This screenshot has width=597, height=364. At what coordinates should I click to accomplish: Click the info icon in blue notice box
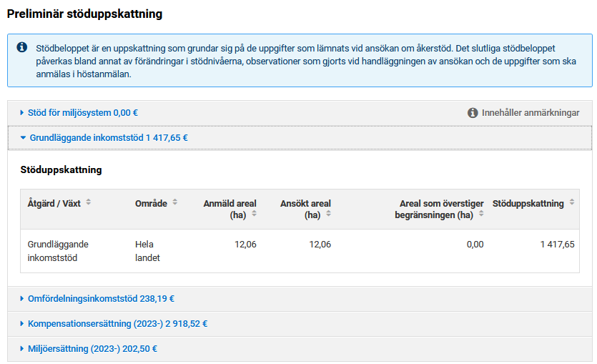tap(22, 48)
